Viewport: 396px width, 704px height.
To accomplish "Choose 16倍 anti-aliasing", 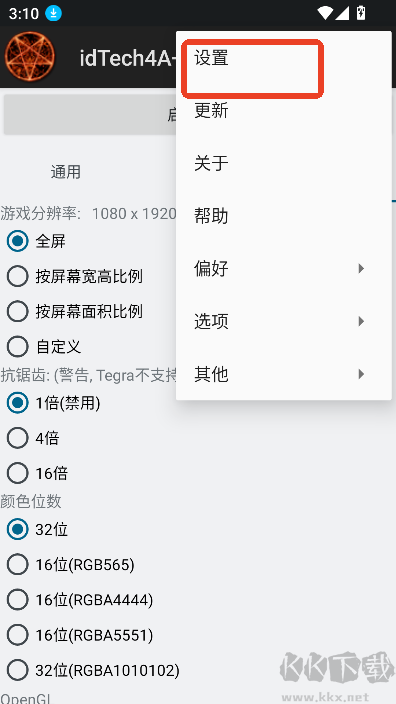I will click(37, 473).
